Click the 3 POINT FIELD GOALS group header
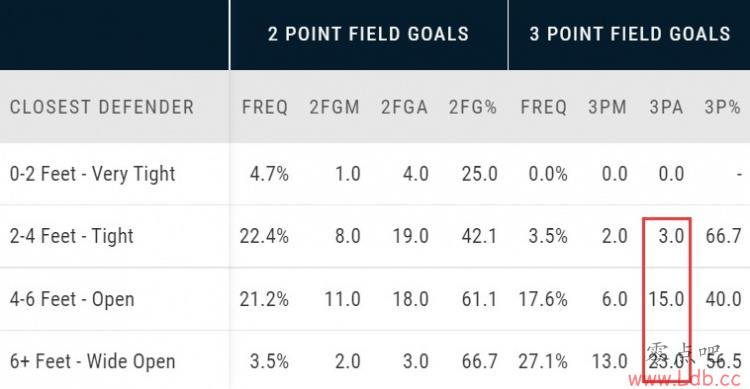The width and height of the screenshot is (750, 389). (630, 34)
